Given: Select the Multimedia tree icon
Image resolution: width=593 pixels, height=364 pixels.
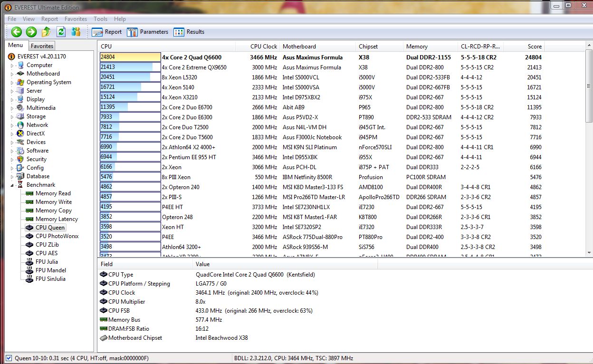Looking at the screenshot, I should click(x=20, y=108).
